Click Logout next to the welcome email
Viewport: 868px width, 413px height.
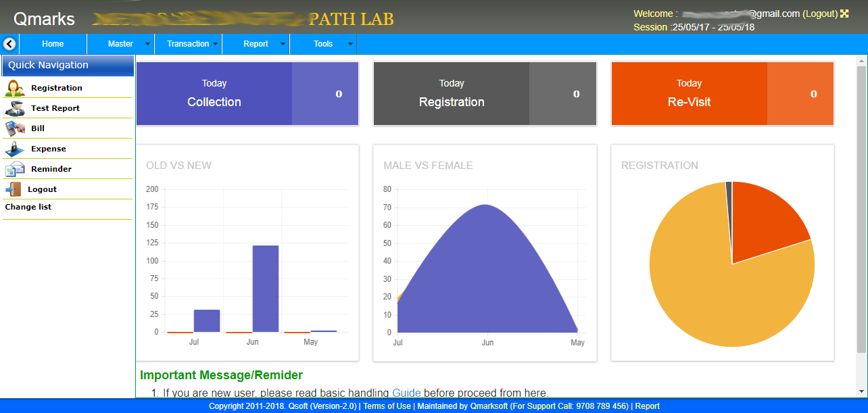tap(821, 13)
